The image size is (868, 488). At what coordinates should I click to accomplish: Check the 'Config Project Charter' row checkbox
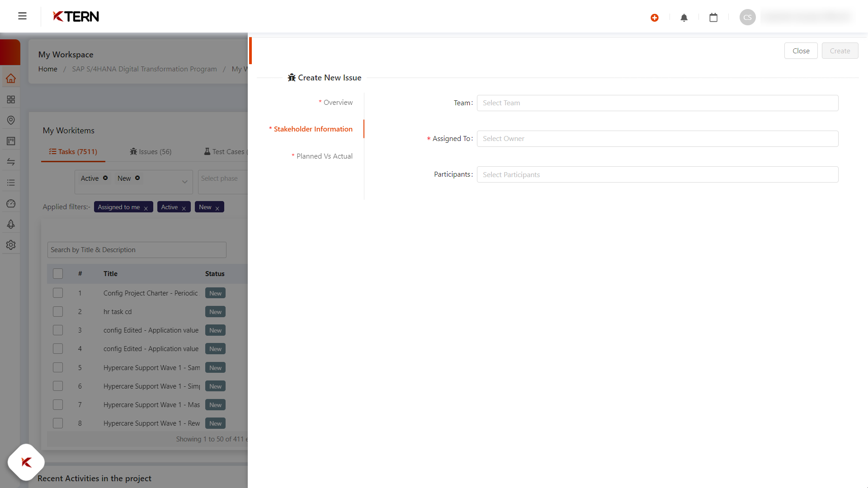coord(58,293)
